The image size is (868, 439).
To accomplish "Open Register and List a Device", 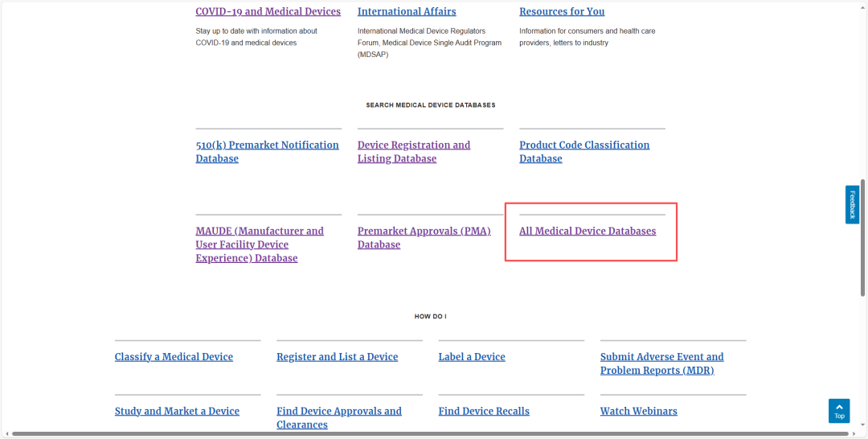I will (337, 356).
